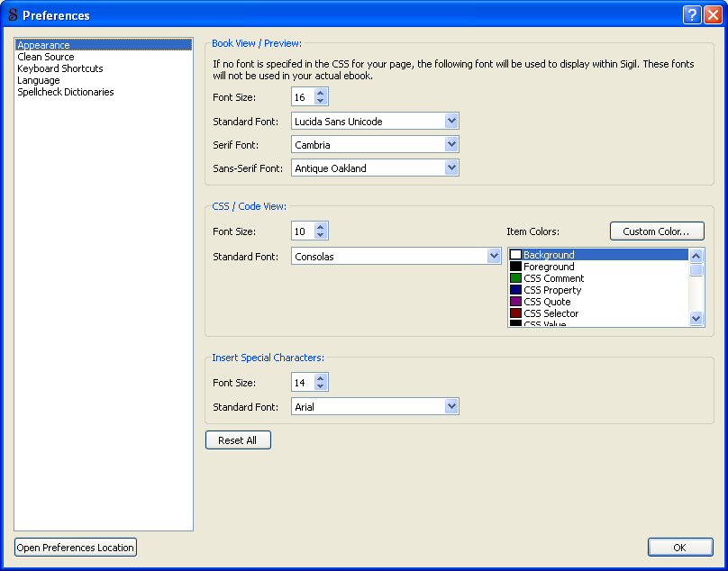Open the Consolas code font dropdown

tap(494, 256)
